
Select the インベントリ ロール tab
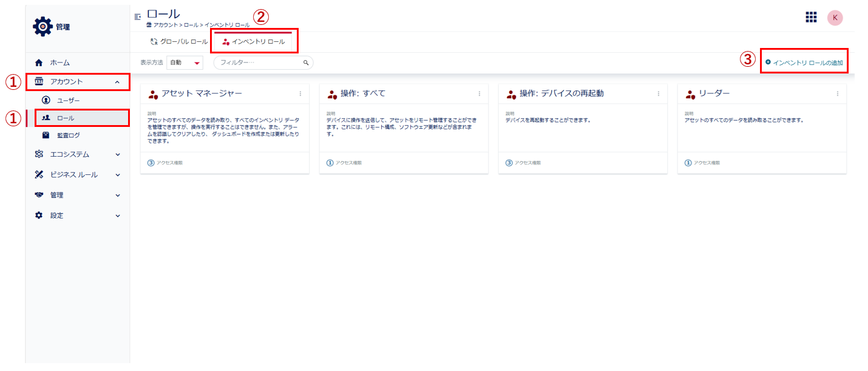coord(254,42)
